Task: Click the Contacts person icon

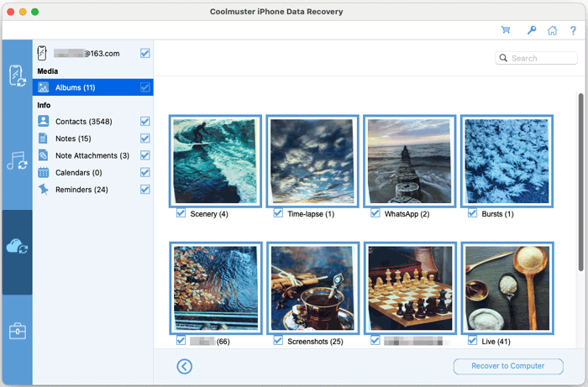Action: (x=44, y=121)
